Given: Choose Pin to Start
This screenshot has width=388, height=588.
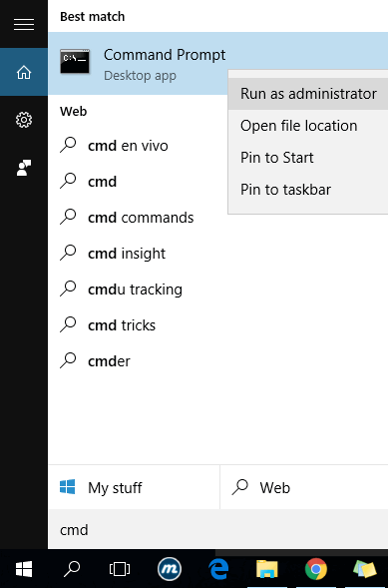Looking at the screenshot, I should point(308,158).
